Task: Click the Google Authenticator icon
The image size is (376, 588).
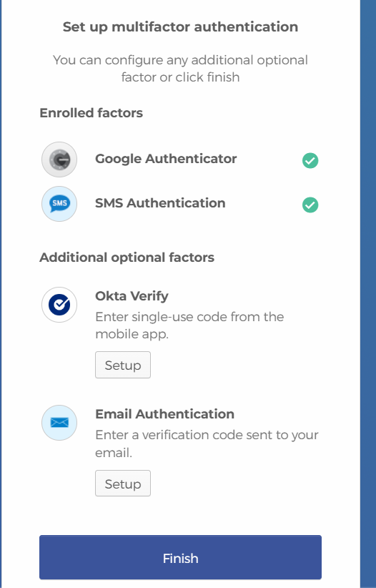Action: pos(59,160)
